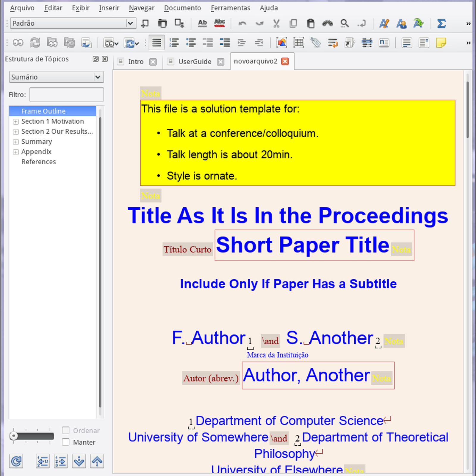
Task: Click the Undo arrow icon
Action: click(242, 23)
